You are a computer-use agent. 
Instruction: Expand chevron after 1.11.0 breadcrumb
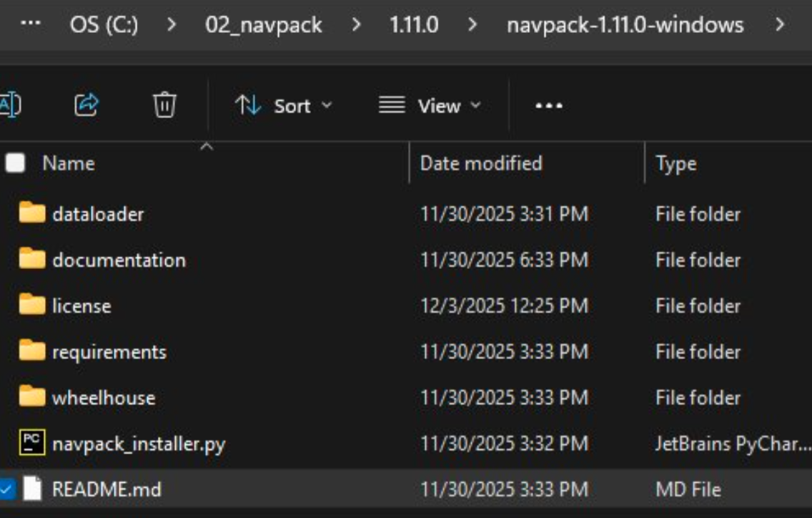tap(472, 24)
